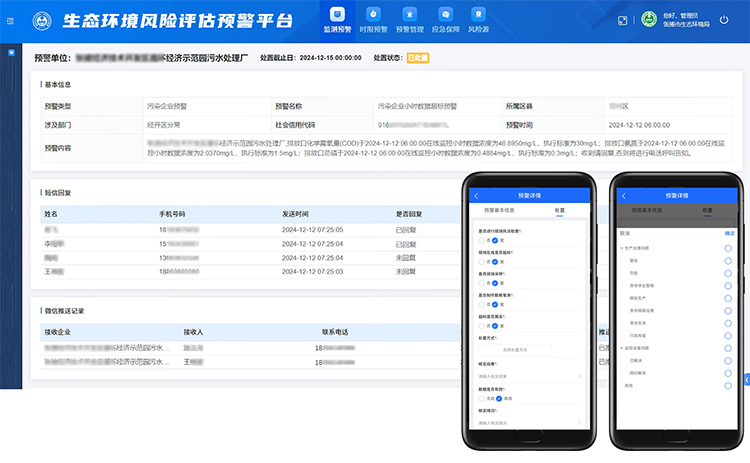Switch to 处置 tab on left phone
This screenshot has width=750, height=463.
[x=560, y=210]
